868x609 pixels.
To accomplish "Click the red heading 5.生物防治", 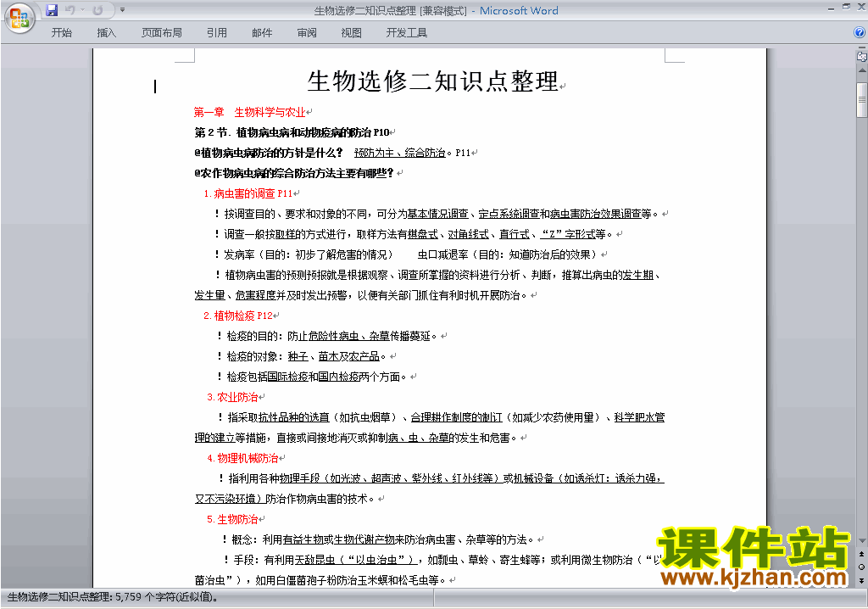I will click(232, 519).
